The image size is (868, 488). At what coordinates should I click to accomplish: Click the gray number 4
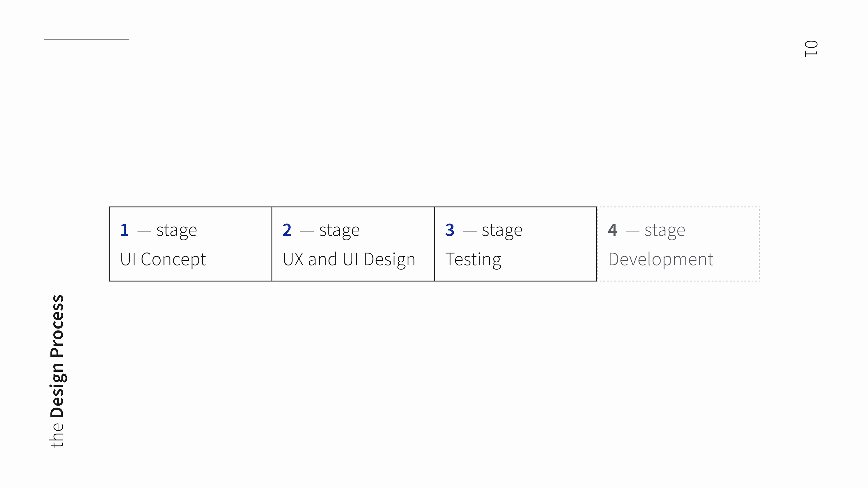tap(613, 230)
